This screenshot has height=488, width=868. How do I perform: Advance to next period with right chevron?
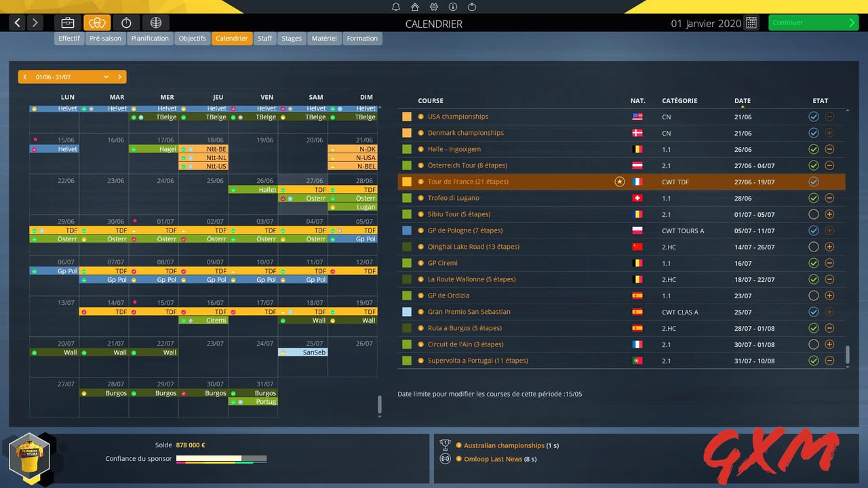click(x=120, y=77)
